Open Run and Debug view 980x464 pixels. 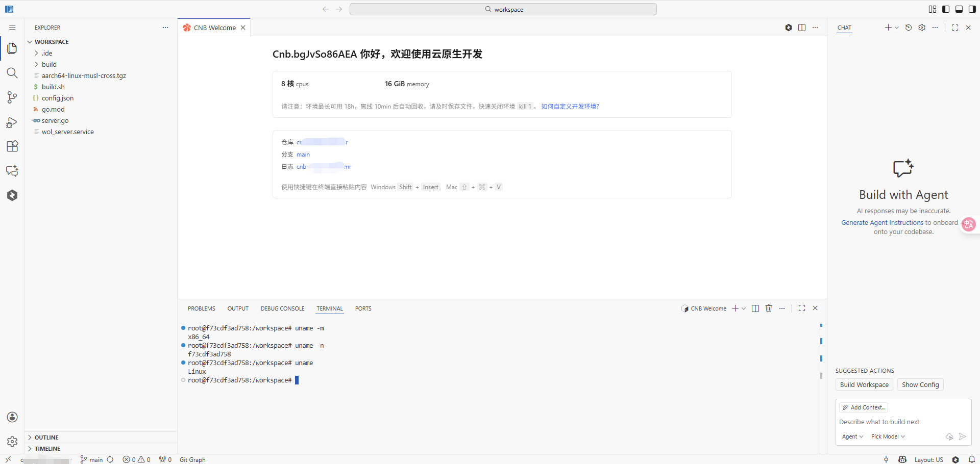(12, 122)
